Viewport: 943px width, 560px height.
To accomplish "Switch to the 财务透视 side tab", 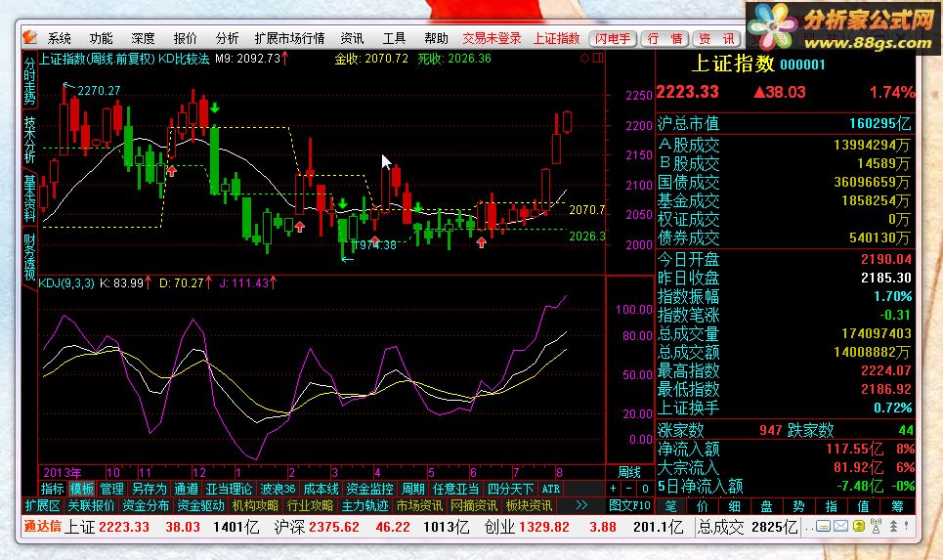I will coord(29,257).
